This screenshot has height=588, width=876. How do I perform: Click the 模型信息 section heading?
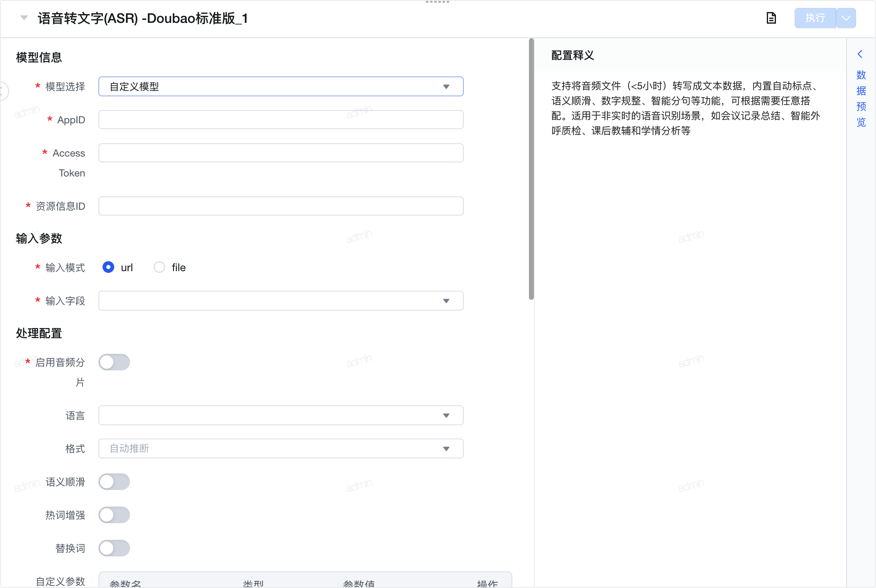point(39,57)
